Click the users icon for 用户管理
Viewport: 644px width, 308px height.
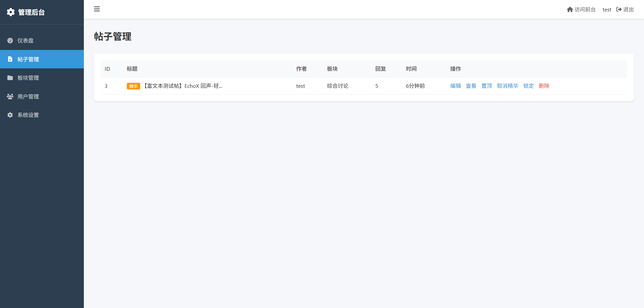point(10,96)
